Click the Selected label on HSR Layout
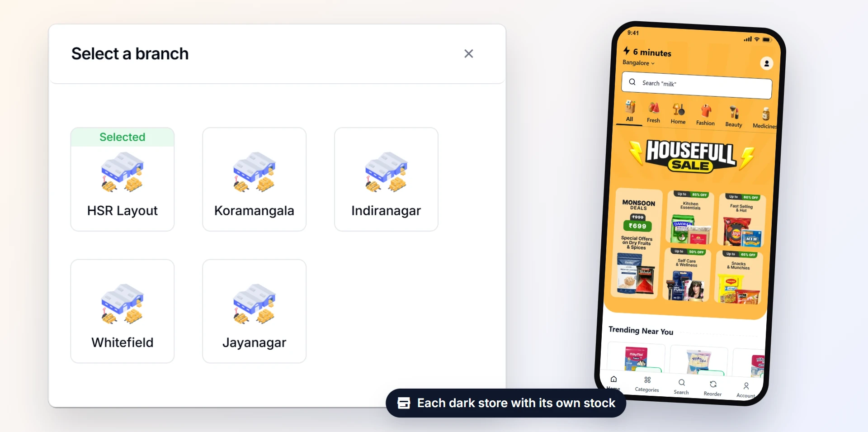Screen dimensions: 868x432 (123, 137)
